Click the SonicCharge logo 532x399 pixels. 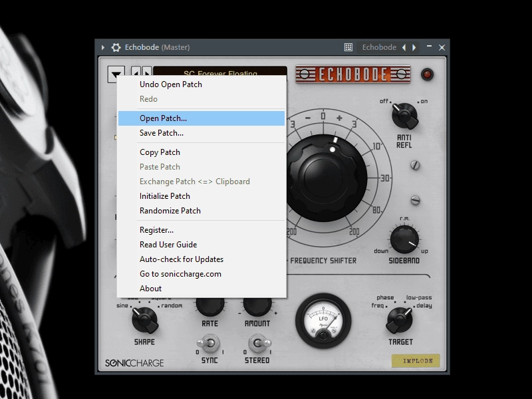pyautogui.click(x=134, y=363)
